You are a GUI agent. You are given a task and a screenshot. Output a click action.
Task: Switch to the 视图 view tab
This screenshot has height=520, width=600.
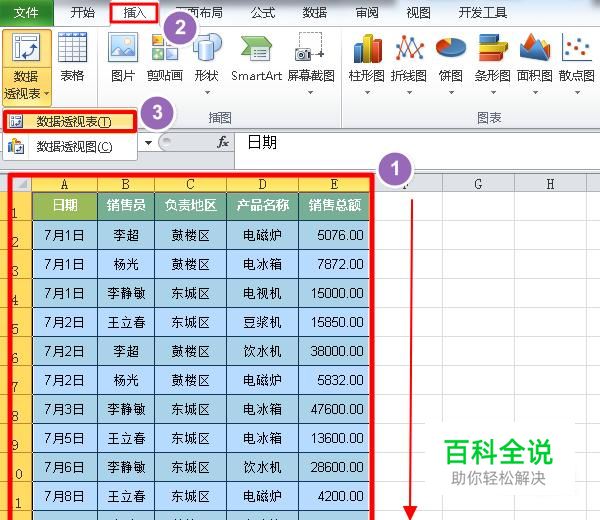coord(418,13)
